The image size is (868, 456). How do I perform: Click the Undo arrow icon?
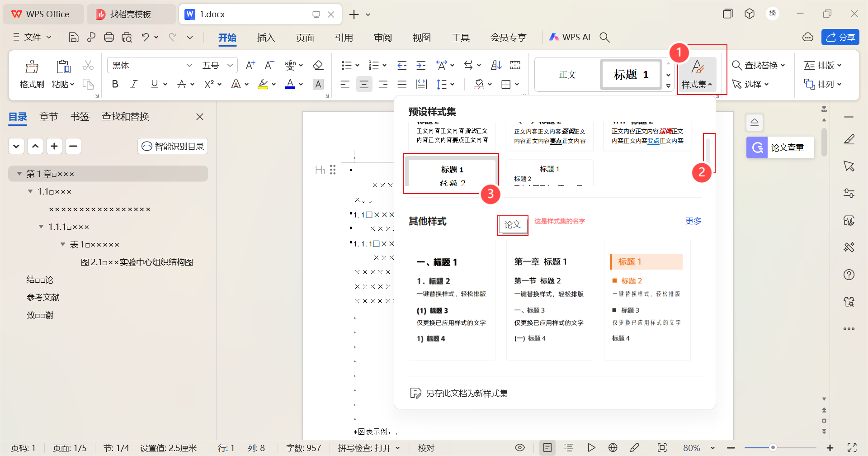coord(145,38)
